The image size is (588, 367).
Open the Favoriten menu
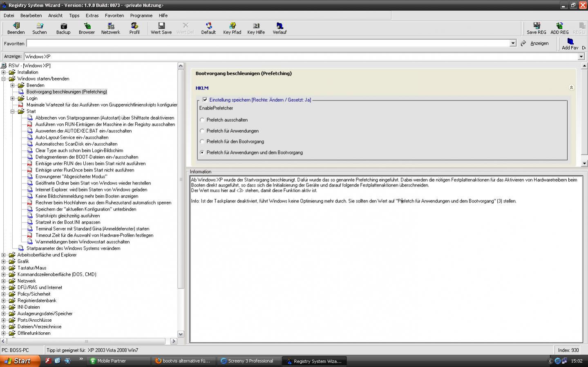point(114,16)
